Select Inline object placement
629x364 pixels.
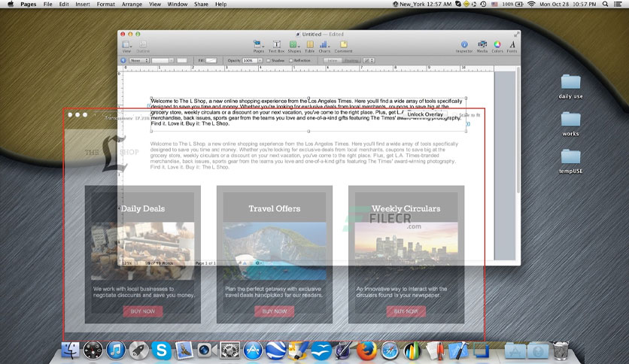coord(333,60)
